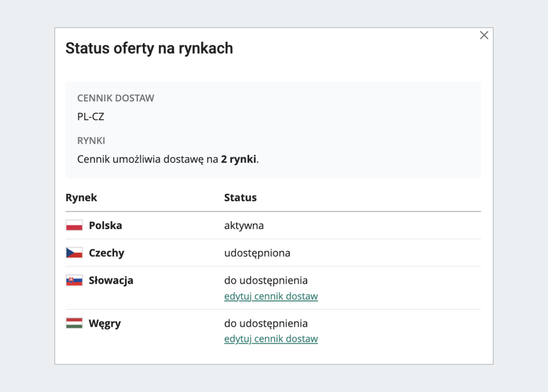The height and width of the screenshot is (392, 548).
Task: Select the Czechy market name
Action: (107, 253)
